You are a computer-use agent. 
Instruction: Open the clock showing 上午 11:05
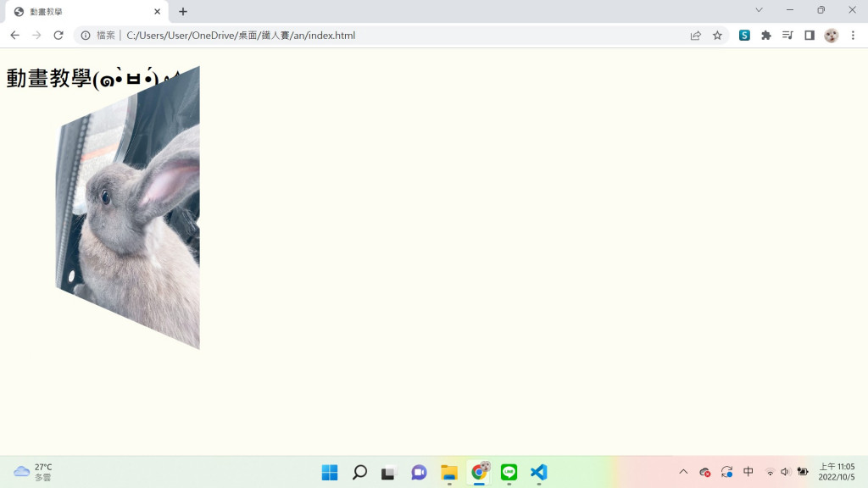click(837, 472)
